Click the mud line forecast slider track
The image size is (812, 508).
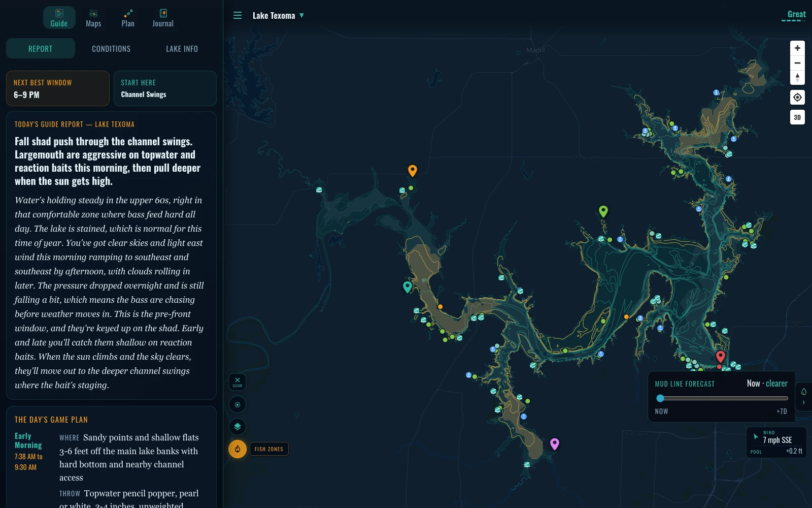tap(721, 398)
